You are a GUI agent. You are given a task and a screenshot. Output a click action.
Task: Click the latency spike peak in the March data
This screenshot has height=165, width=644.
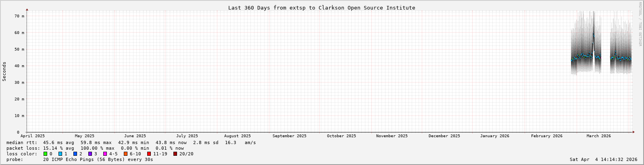click(594, 35)
